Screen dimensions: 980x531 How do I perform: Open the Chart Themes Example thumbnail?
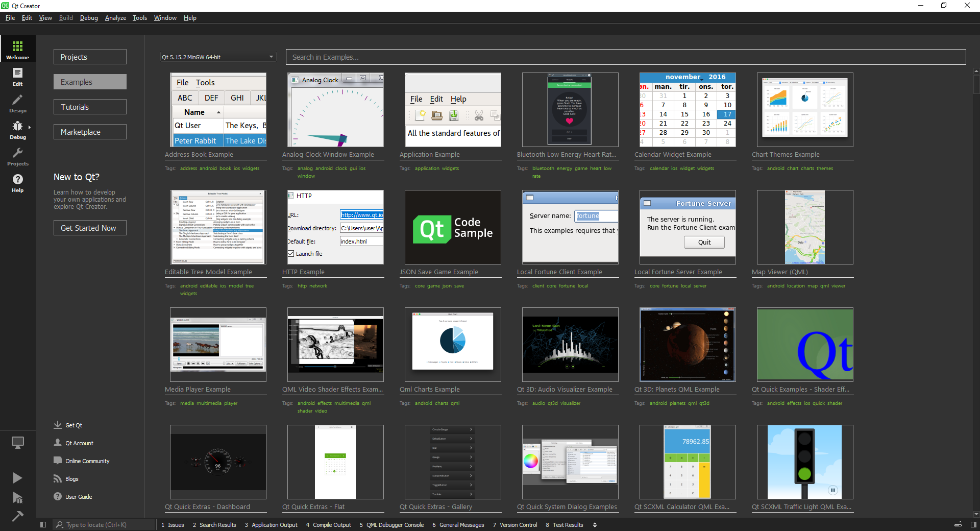click(x=805, y=110)
